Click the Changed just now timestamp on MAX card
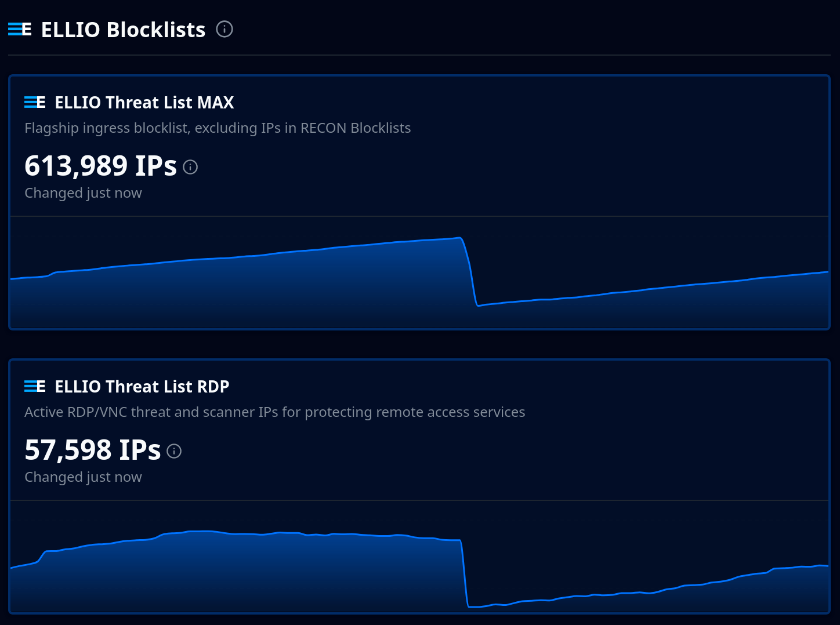 tap(83, 192)
